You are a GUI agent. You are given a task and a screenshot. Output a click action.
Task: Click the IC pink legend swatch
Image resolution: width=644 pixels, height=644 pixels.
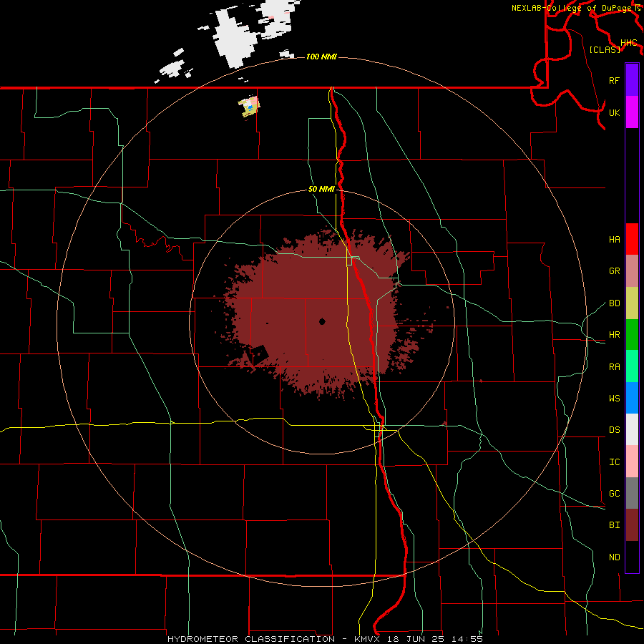coord(632,462)
